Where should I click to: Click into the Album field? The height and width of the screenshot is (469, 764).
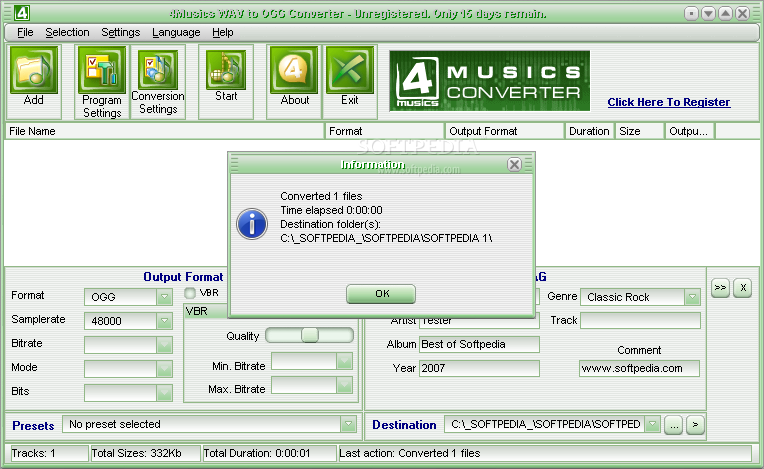coord(479,344)
